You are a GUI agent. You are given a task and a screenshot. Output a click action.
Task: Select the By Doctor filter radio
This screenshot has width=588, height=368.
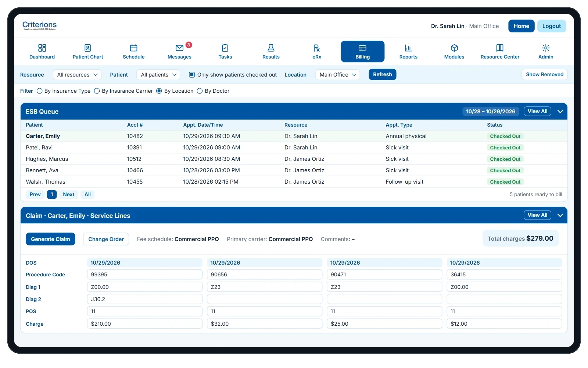click(x=200, y=91)
